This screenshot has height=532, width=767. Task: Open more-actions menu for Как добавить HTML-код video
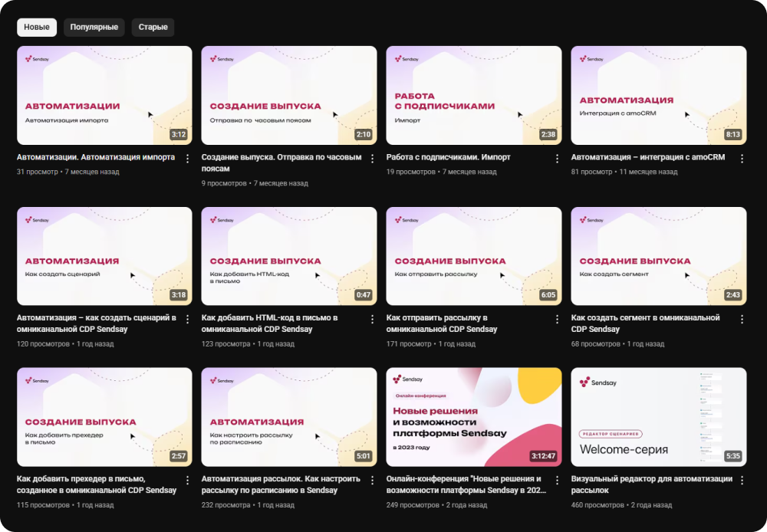(x=372, y=319)
